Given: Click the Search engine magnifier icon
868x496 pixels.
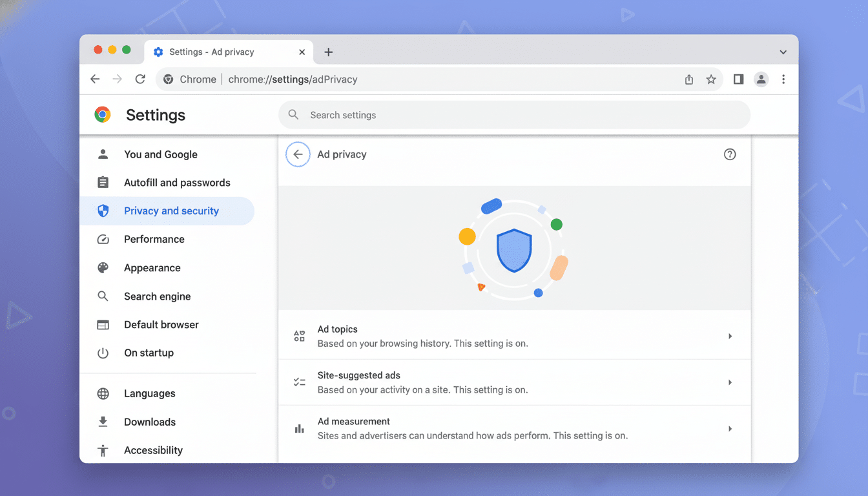Looking at the screenshot, I should tap(103, 296).
